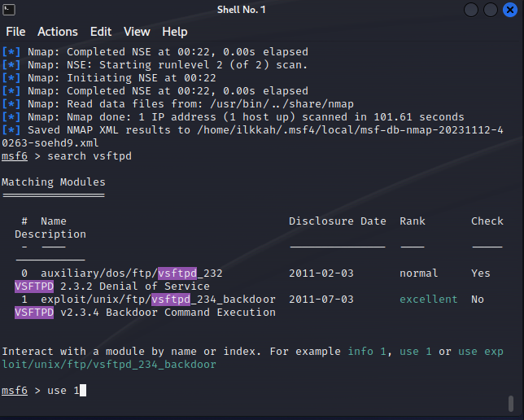Viewport: 524px width, 420px height.
Task: Click the exploit/unix/ftp/vsftpd_234_backdoor module name
Action: coord(158,300)
